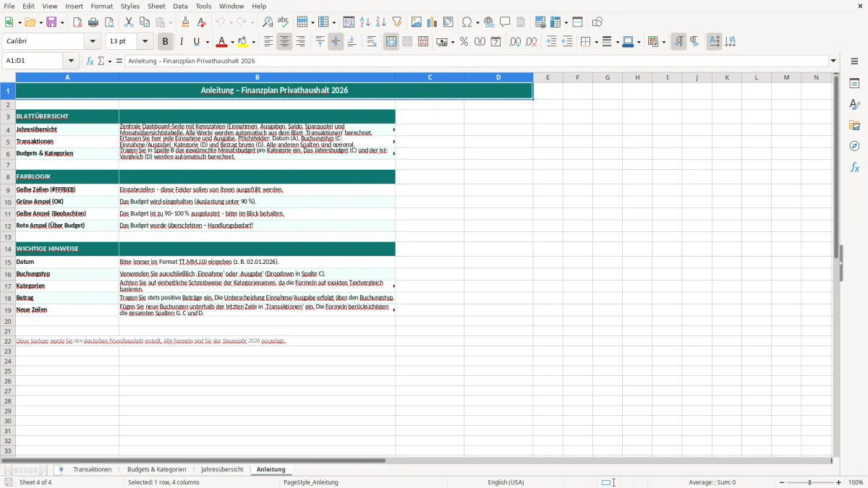
Task: Open the 13 pt font size dropdown
Action: pos(145,42)
